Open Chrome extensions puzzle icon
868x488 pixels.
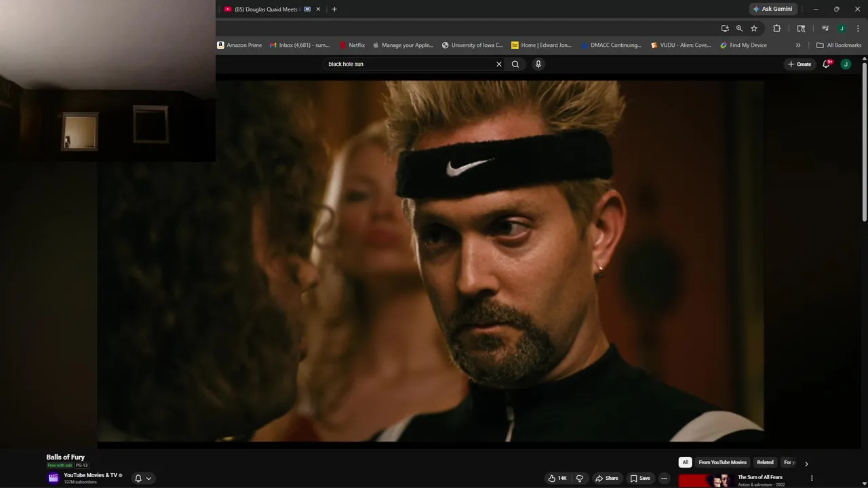[777, 28]
